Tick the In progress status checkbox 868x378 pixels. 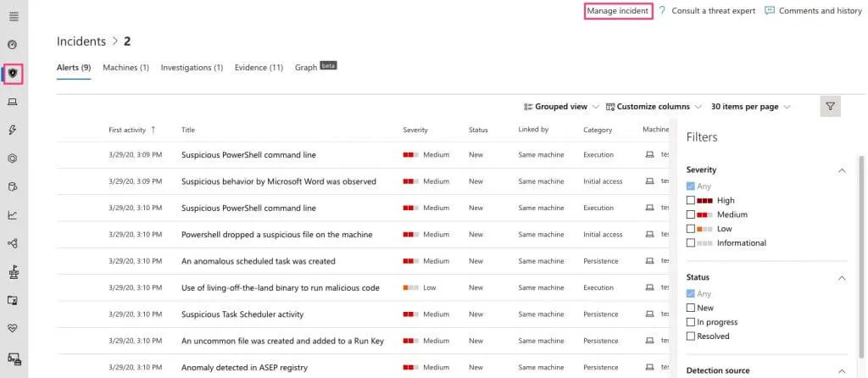point(691,322)
